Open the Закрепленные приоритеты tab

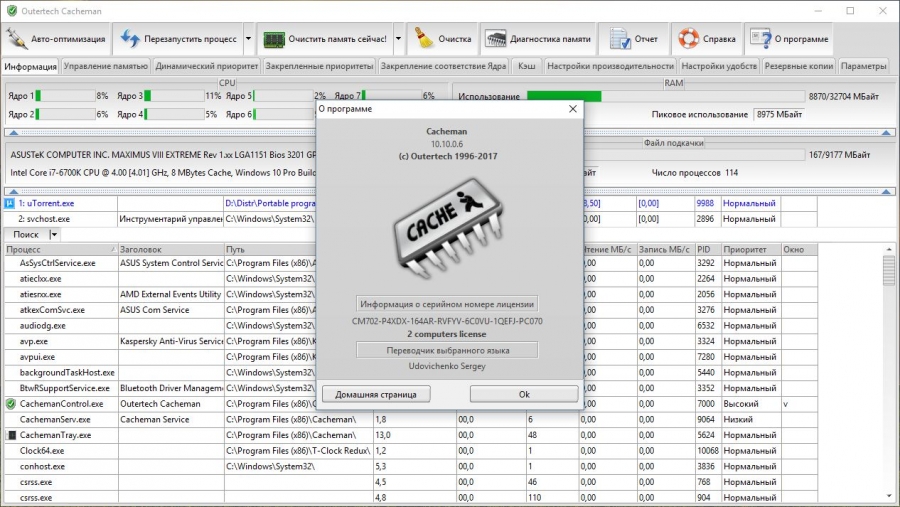click(x=319, y=66)
